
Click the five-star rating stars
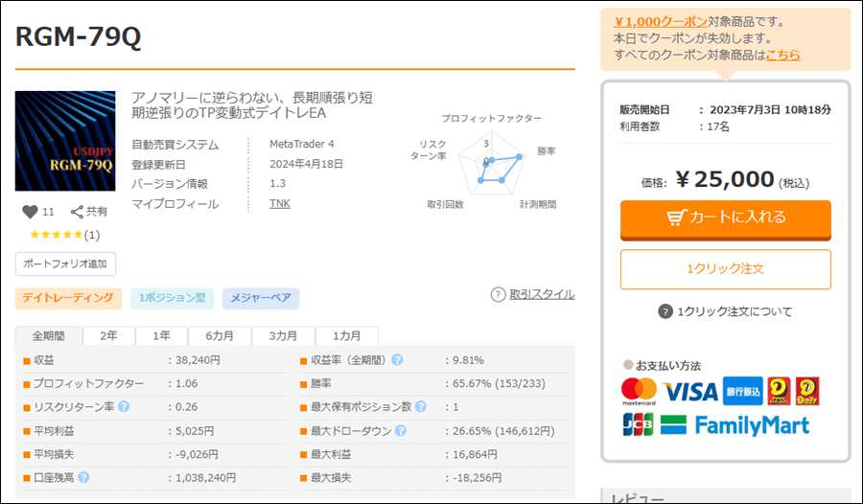point(57,235)
